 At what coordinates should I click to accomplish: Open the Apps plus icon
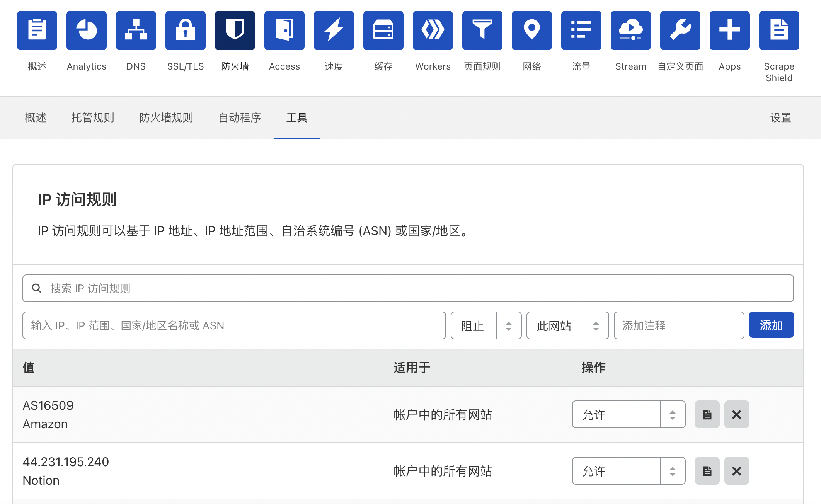pyautogui.click(x=730, y=31)
